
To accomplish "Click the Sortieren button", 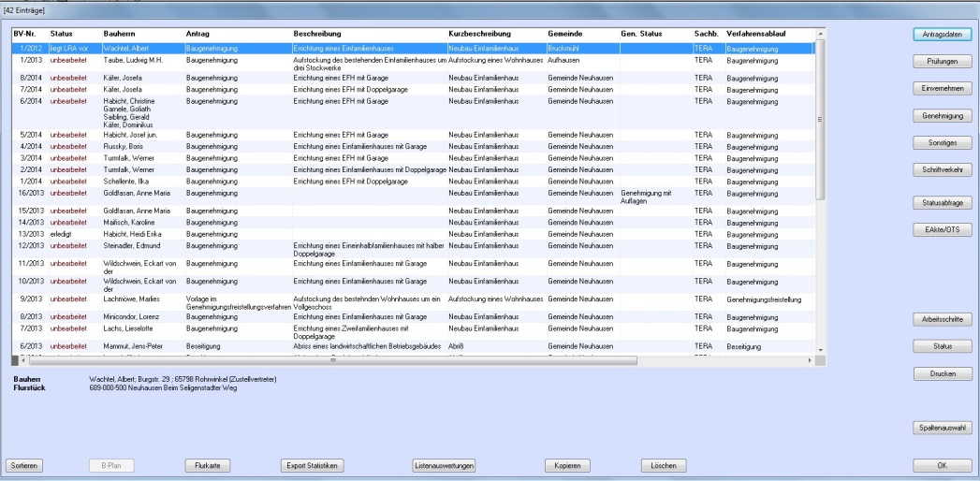I will click(25, 465).
